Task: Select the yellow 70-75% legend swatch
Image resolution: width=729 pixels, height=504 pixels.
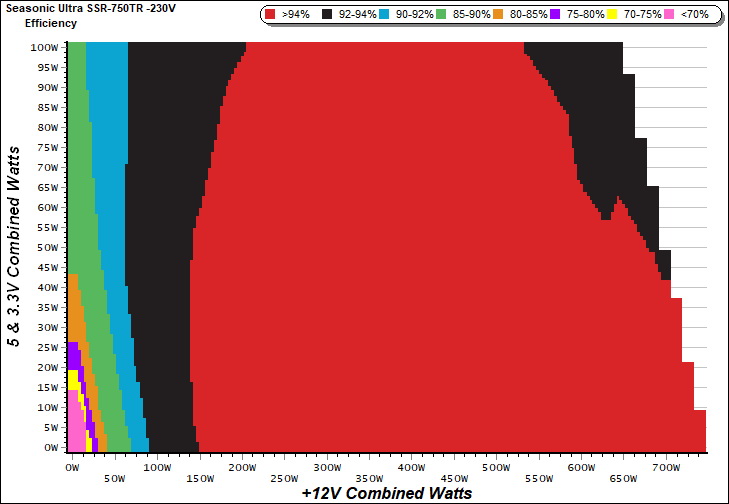Action: click(612, 15)
